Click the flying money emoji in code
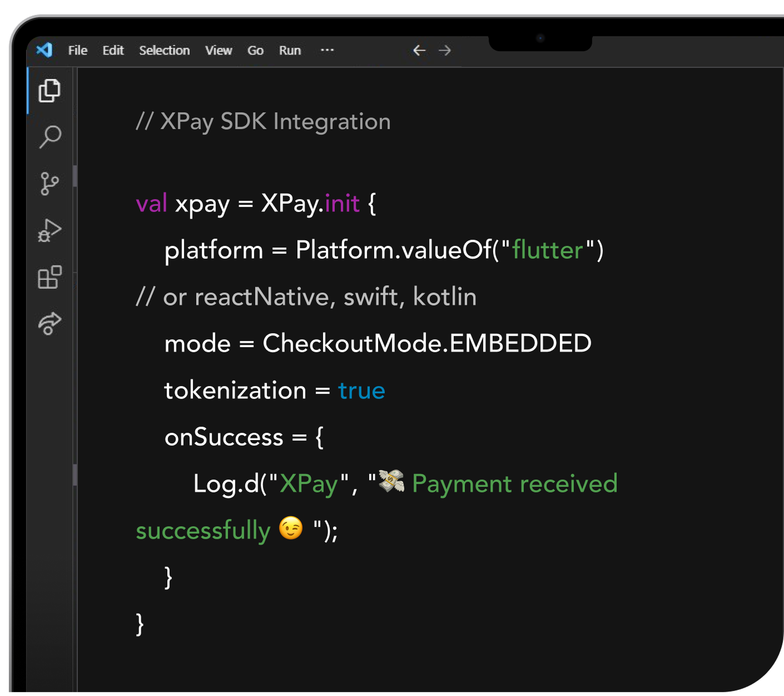This screenshot has height=696, width=784. point(392,481)
